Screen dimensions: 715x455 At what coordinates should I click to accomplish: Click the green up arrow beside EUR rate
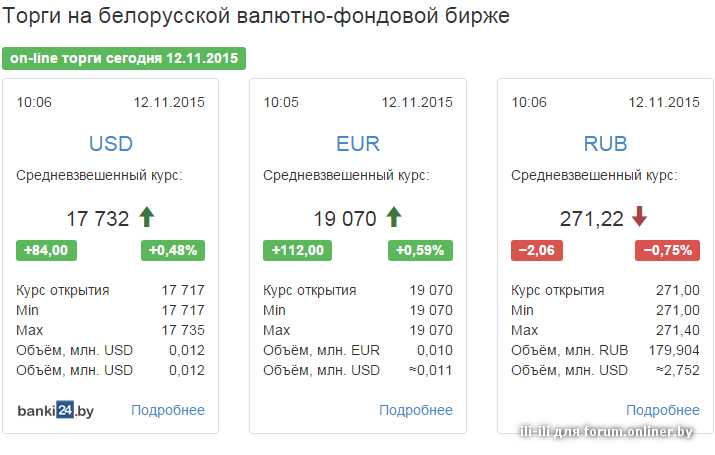(394, 217)
